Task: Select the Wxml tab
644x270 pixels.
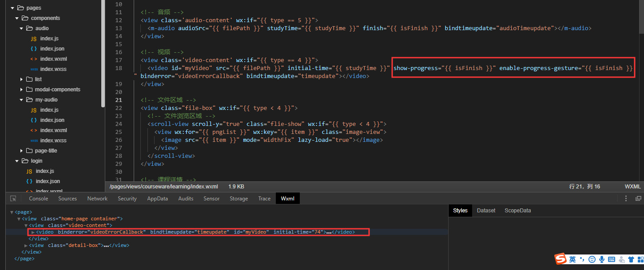Action: pos(288,199)
